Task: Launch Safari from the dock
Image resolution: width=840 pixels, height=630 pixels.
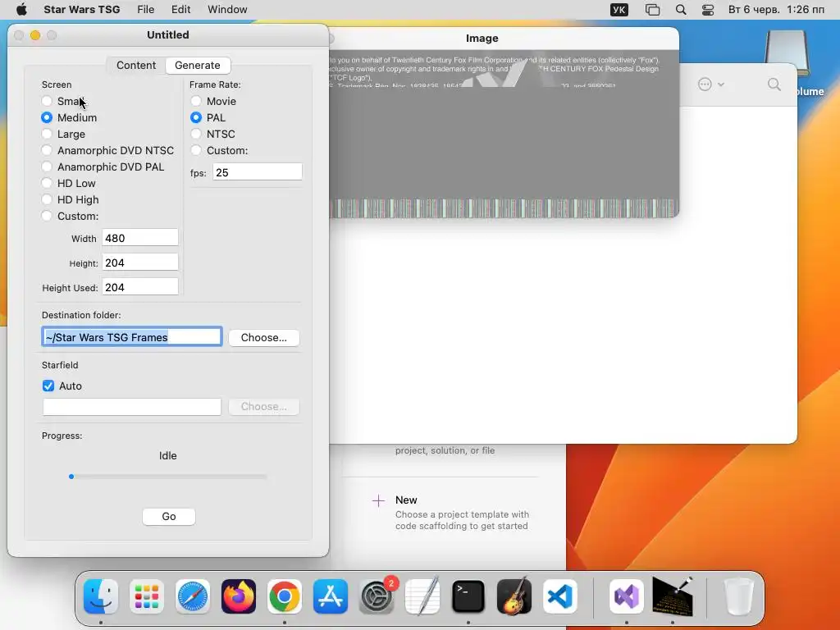Action: click(193, 596)
